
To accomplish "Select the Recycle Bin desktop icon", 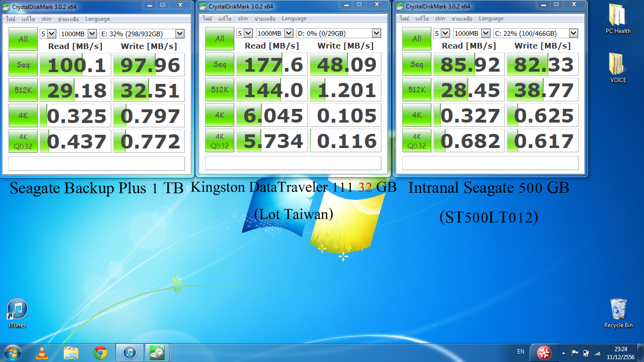I will point(618,313).
